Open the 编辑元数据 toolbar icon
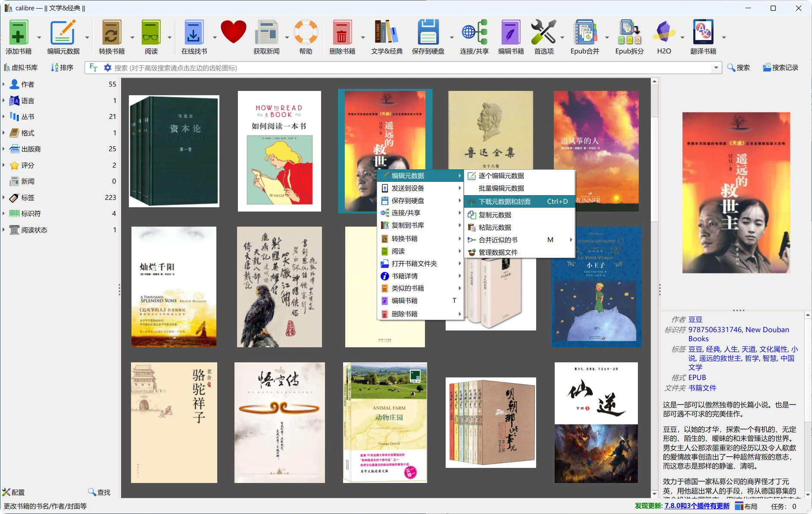The width and height of the screenshot is (812, 514). coord(63,32)
